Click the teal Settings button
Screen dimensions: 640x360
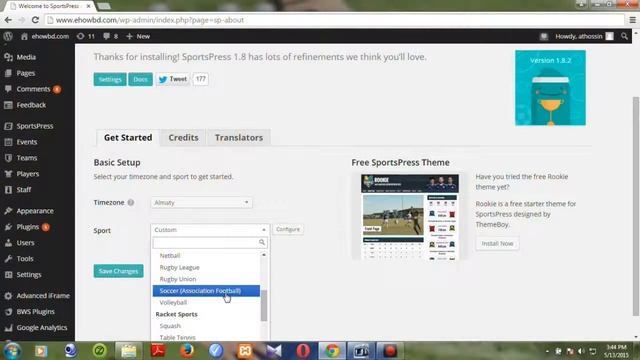[110, 79]
